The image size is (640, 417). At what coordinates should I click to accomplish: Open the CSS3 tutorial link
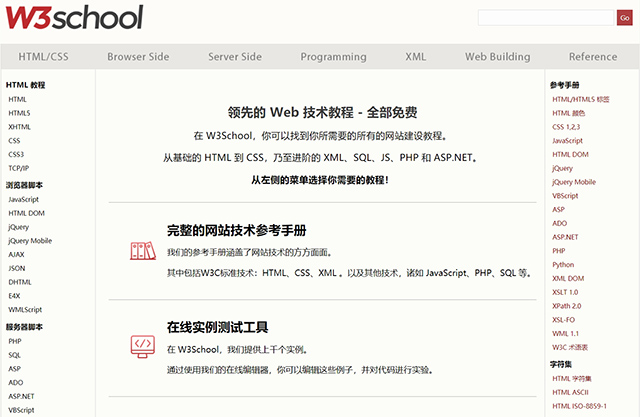point(16,154)
